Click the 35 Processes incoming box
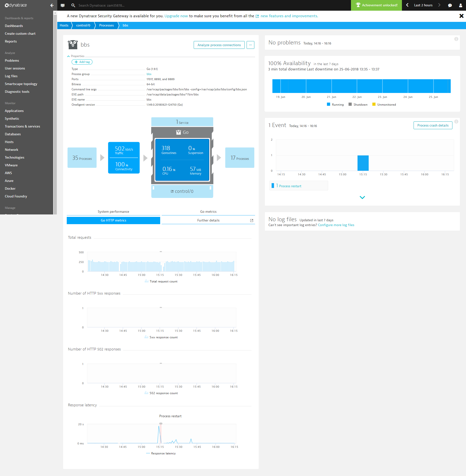 [82, 158]
